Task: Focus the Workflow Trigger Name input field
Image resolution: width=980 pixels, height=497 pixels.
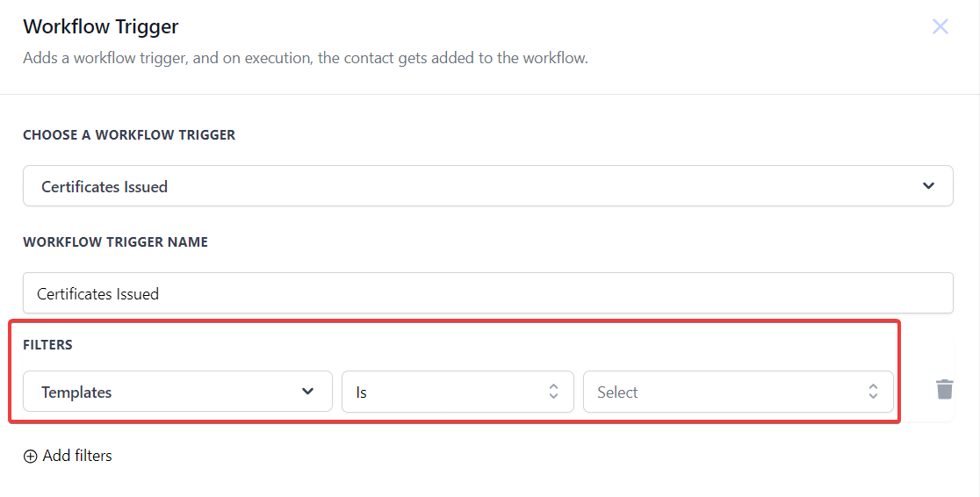Action: pyautogui.click(x=487, y=293)
